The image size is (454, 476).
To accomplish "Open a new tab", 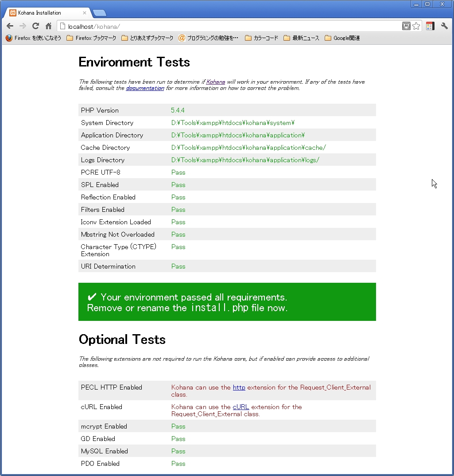I will (x=100, y=13).
